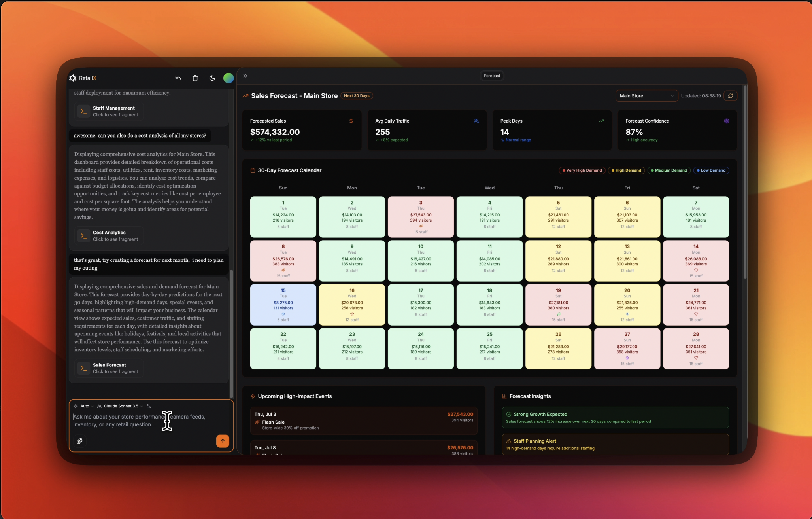Open the model settings sliders icon
The image size is (812, 519).
(149, 406)
